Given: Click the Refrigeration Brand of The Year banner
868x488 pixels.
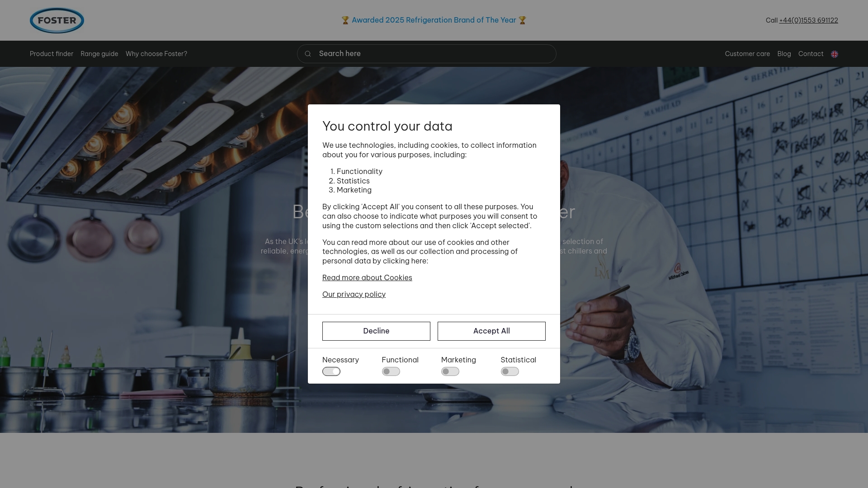Looking at the screenshot, I should (x=434, y=20).
